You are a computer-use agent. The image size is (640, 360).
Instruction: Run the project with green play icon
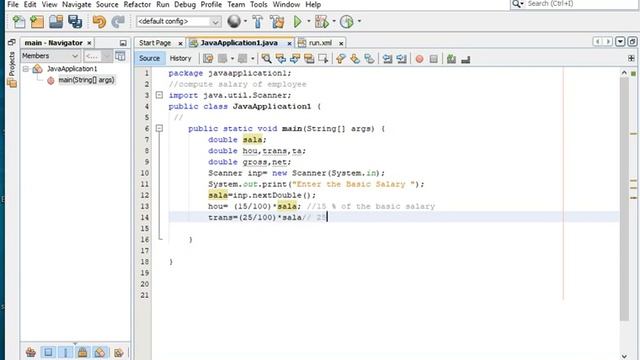pos(298,21)
